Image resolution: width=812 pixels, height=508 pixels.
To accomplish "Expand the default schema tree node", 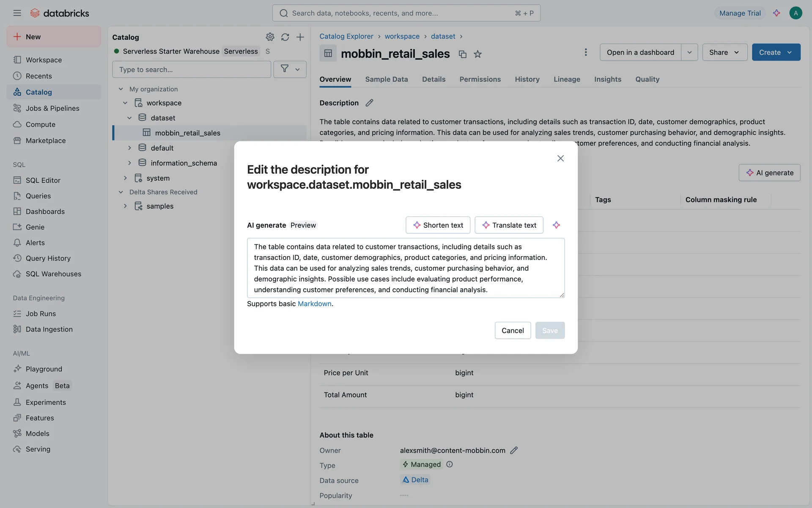I will [129, 148].
